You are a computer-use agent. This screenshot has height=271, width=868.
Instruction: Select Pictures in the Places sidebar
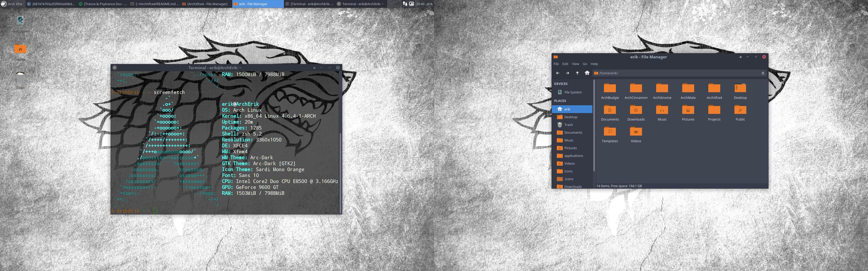[572, 148]
